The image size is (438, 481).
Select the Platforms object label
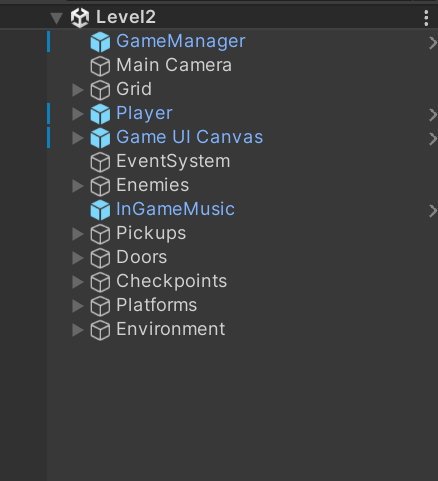(x=156, y=305)
